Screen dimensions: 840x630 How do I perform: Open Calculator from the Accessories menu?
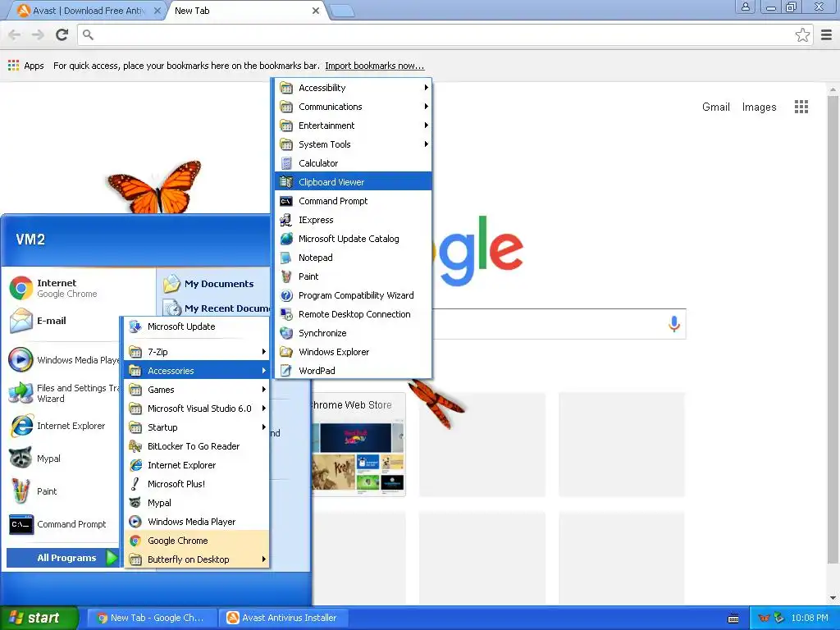click(x=353, y=163)
